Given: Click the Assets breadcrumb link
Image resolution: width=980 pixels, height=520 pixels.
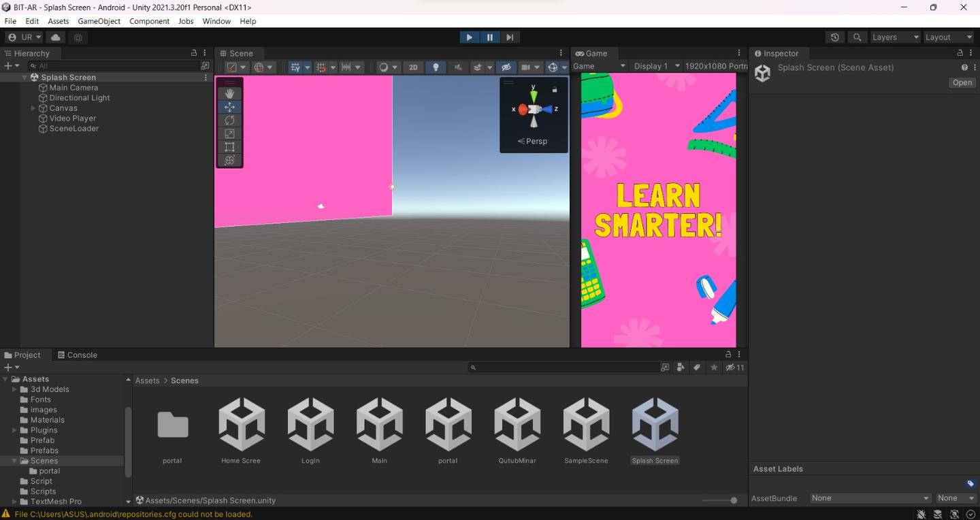Looking at the screenshot, I should (x=147, y=380).
